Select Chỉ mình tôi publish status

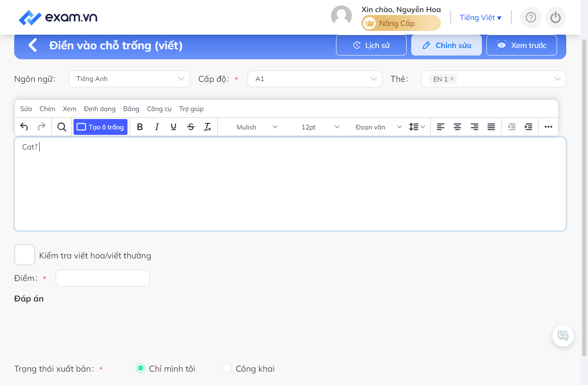tap(140, 368)
